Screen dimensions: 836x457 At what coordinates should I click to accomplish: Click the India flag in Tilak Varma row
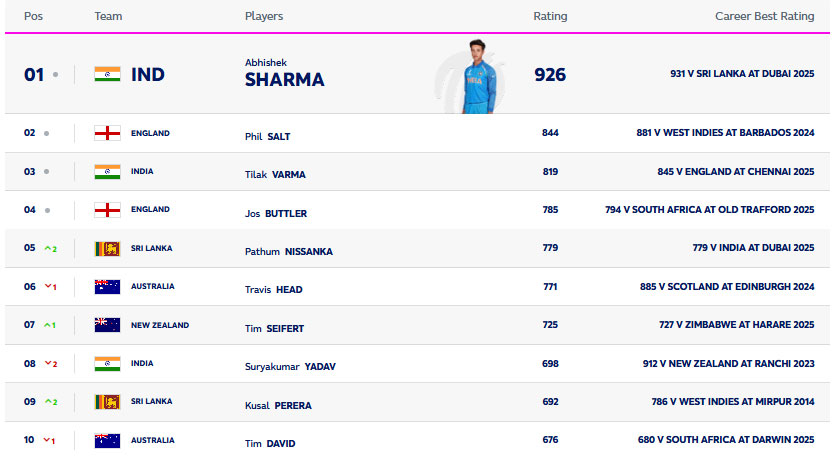(107, 171)
